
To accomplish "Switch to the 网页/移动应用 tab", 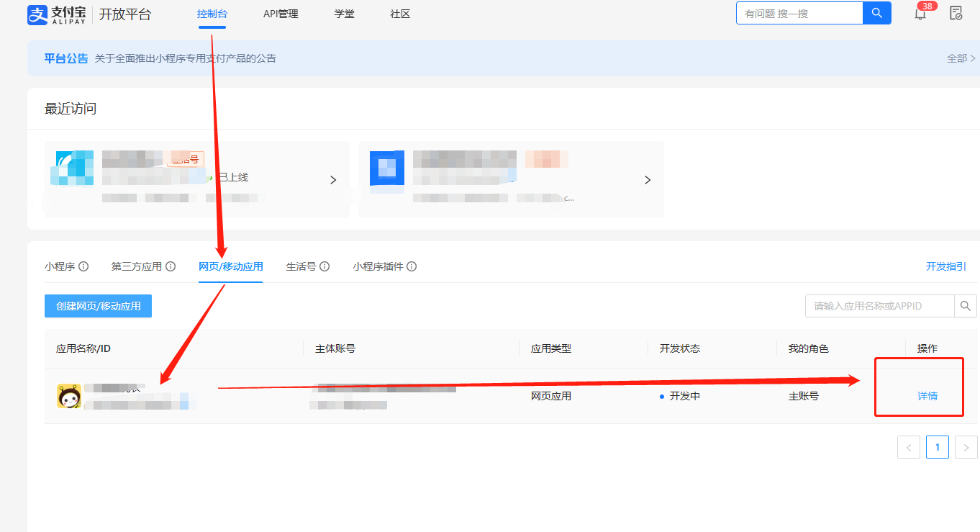I will pos(230,266).
